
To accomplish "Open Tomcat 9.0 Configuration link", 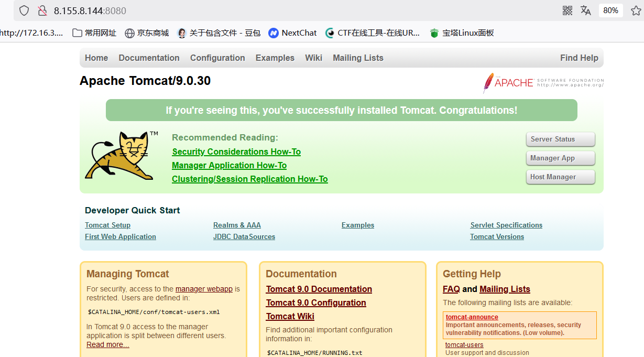I will click(x=316, y=303).
